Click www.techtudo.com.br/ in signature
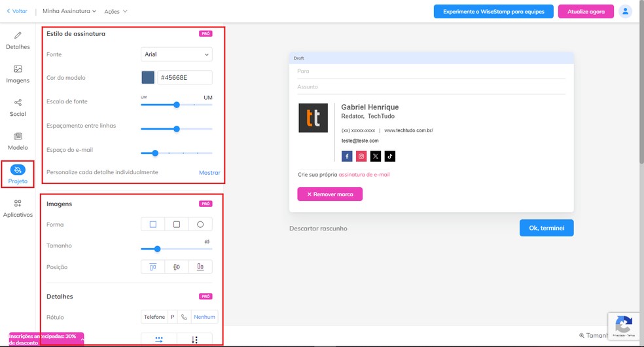Screen dimensions: 644x347 [408, 130]
